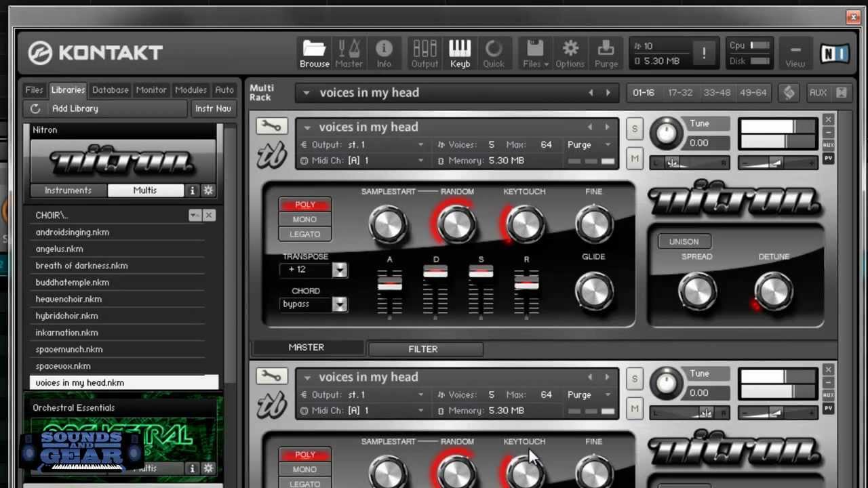Viewport: 868px width, 488px height.
Task: Mute the second instrument
Action: coord(635,408)
